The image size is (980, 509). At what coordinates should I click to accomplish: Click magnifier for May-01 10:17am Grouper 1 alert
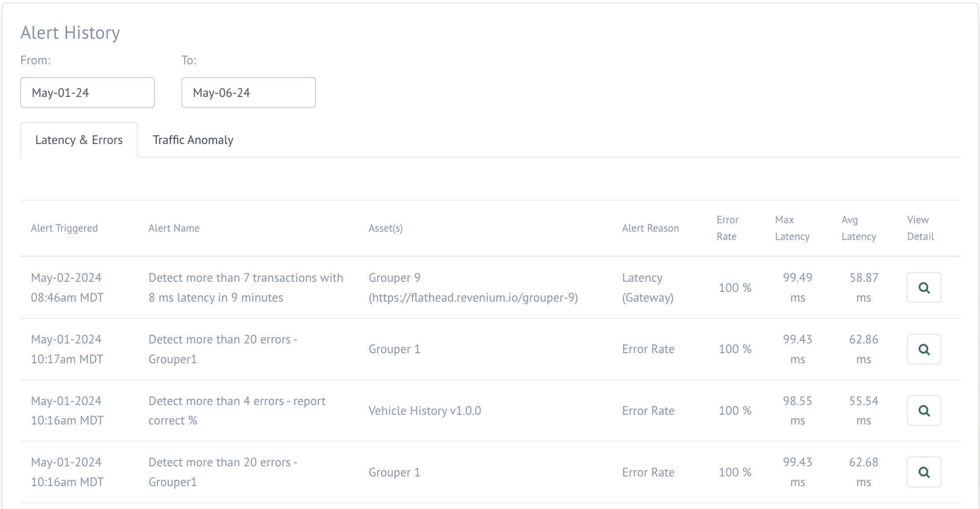924,350
